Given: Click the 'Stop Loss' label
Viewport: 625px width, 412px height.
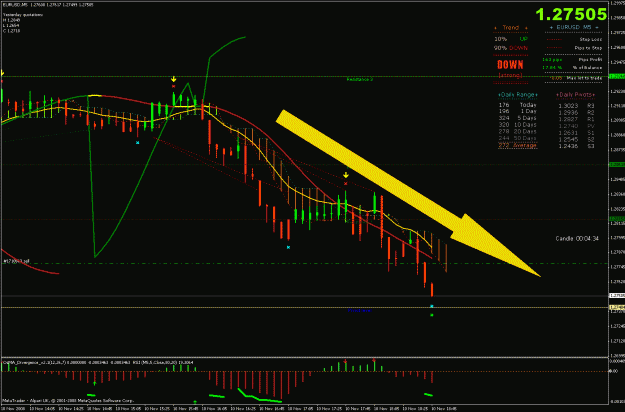Looking at the screenshot, I should tap(591, 39).
